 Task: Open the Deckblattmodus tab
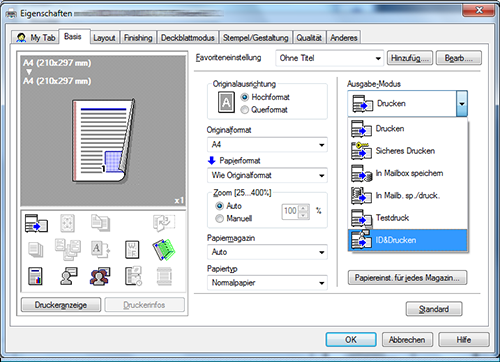(x=188, y=38)
